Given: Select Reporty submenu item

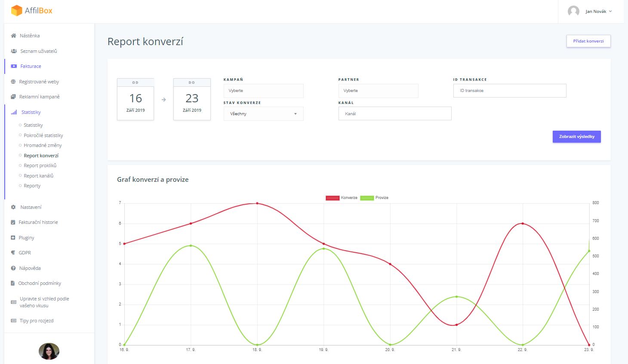Looking at the screenshot, I should point(32,186).
